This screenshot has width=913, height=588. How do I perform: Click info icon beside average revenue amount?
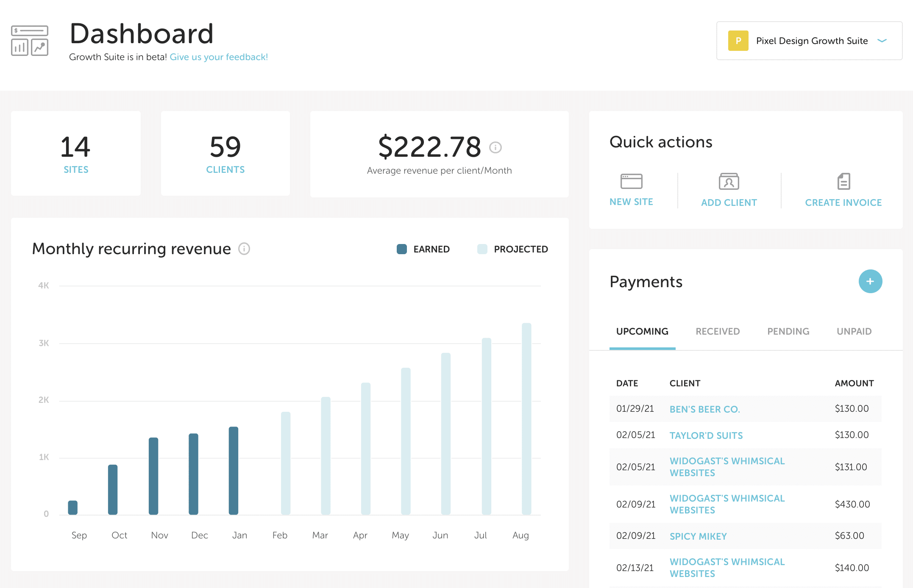click(x=495, y=147)
